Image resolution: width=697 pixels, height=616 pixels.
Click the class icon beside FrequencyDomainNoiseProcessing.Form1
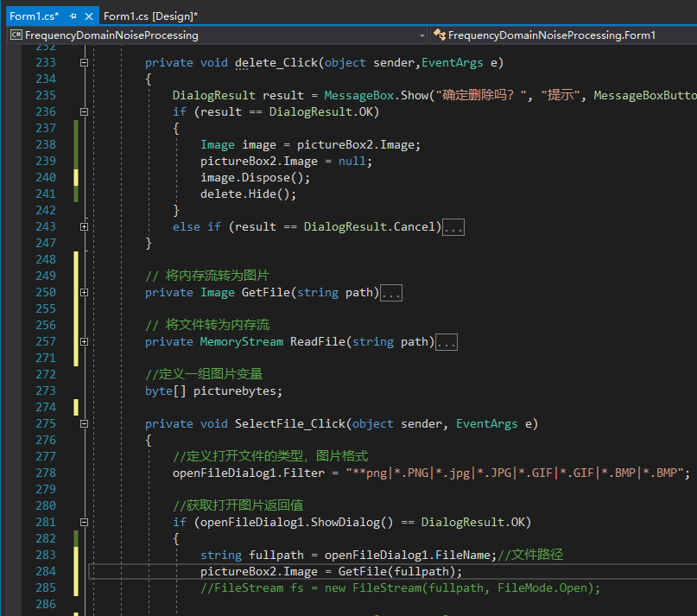pyautogui.click(x=440, y=35)
